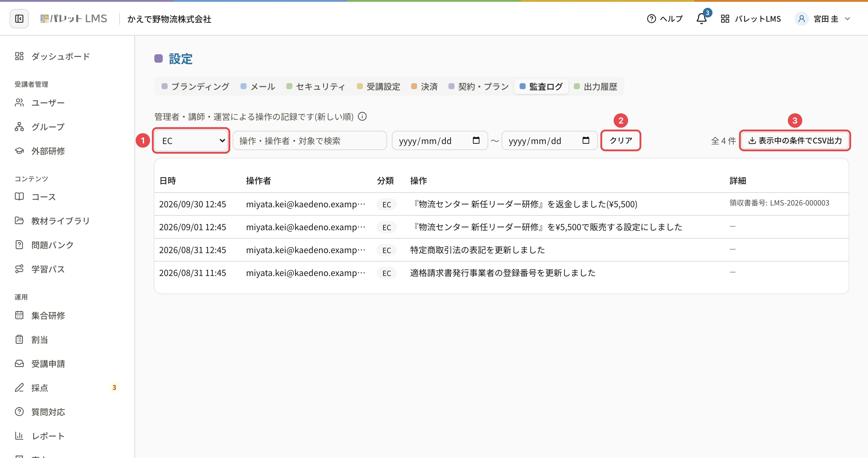This screenshot has width=868, height=458.
Task: Click the 採点 badge showing 3
Action: tap(114, 387)
